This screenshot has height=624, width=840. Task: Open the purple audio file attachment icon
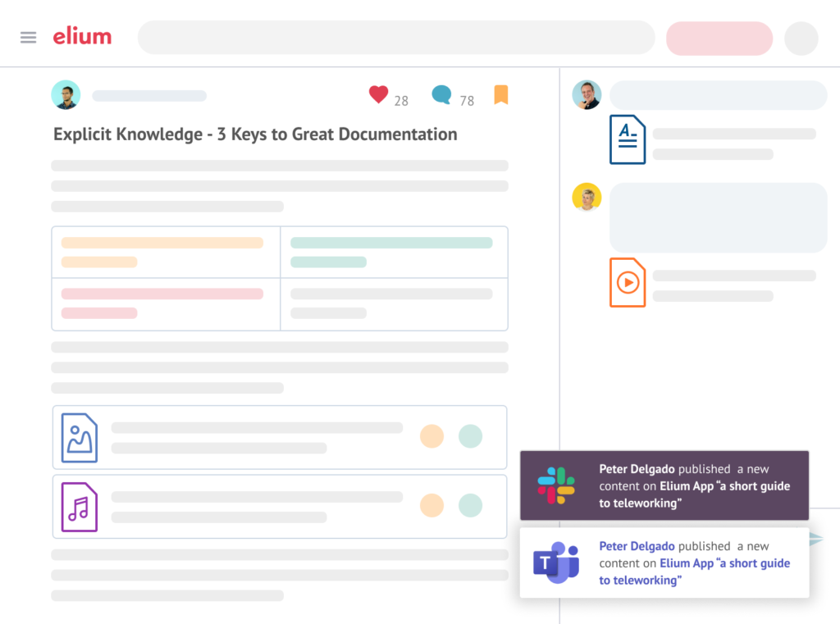click(x=80, y=507)
